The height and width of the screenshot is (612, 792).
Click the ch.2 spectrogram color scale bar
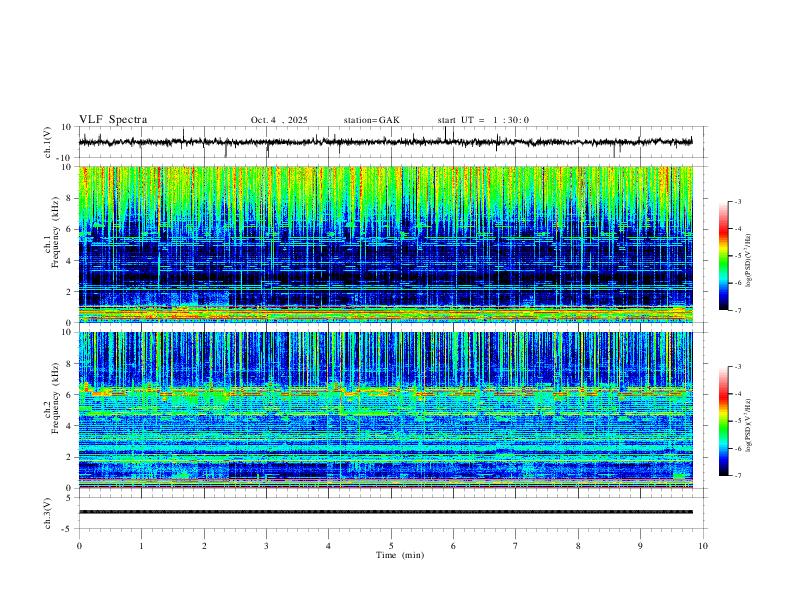(x=723, y=421)
